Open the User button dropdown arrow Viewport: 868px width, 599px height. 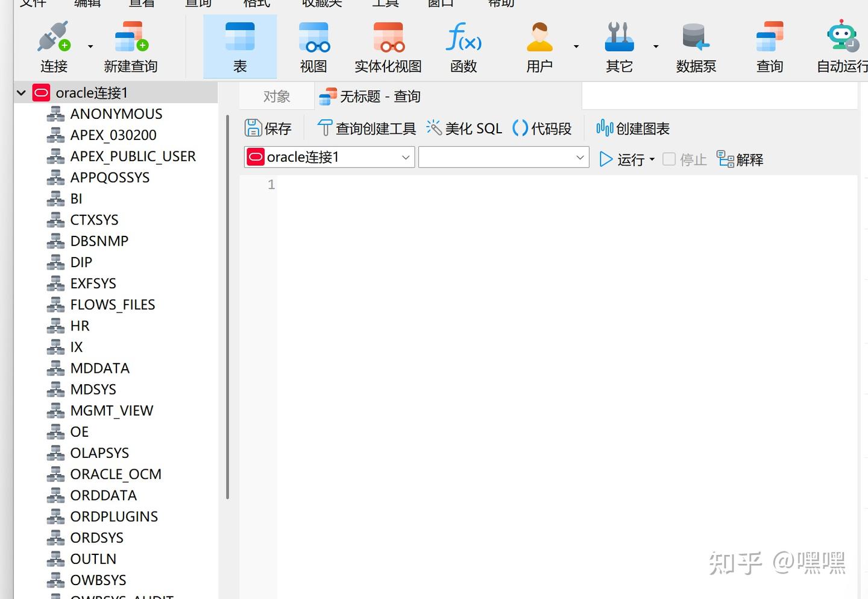(x=576, y=46)
